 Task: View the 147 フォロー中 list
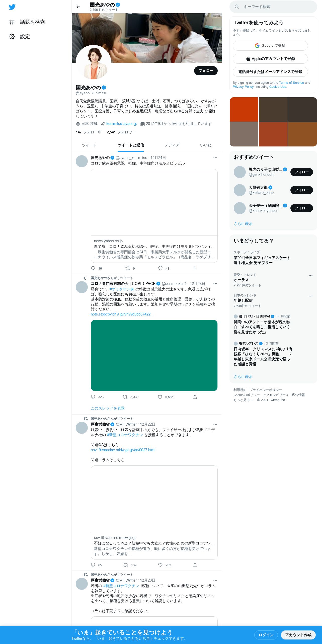[x=89, y=132]
